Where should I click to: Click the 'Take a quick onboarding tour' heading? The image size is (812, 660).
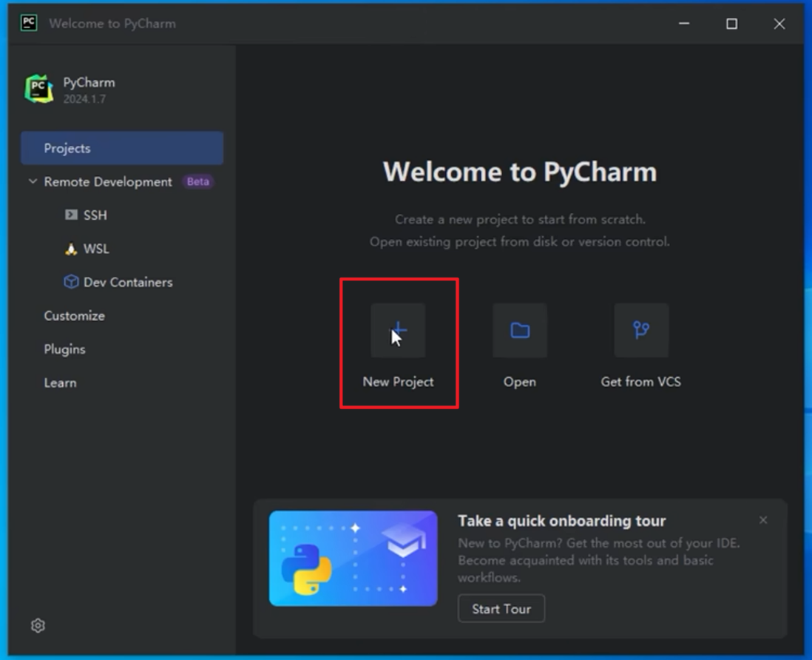[x=562, y=521]
